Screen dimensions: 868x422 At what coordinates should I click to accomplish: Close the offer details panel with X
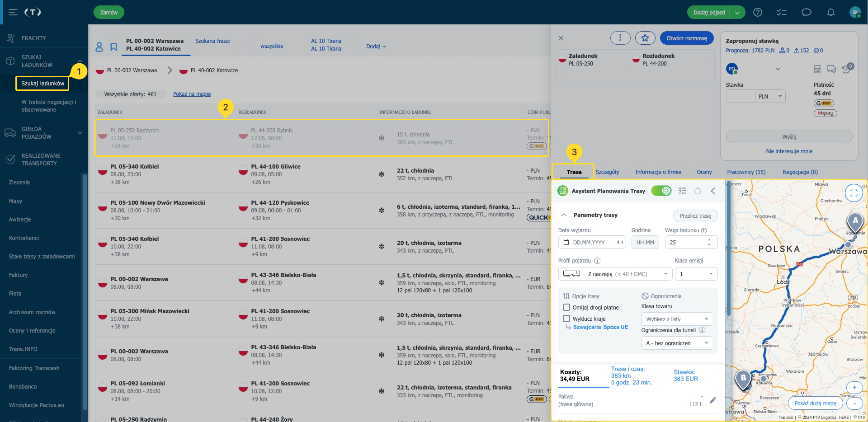coord(561,38)
